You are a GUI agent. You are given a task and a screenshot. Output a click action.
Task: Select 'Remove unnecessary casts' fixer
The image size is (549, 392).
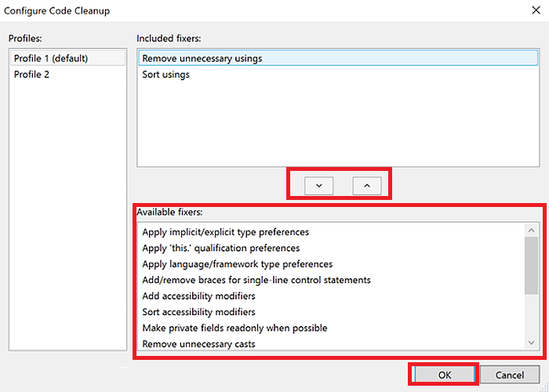[x=331, y=343]
